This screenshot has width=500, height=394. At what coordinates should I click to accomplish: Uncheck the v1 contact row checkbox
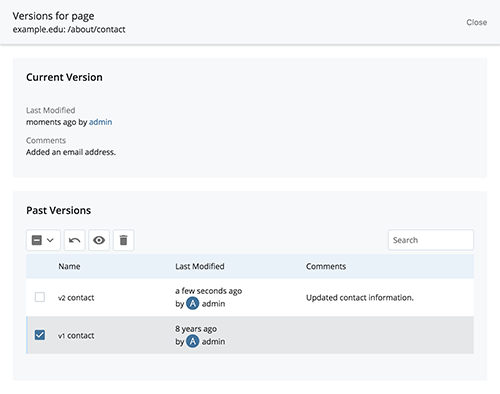pyautogui.click(x=40, y=335)
